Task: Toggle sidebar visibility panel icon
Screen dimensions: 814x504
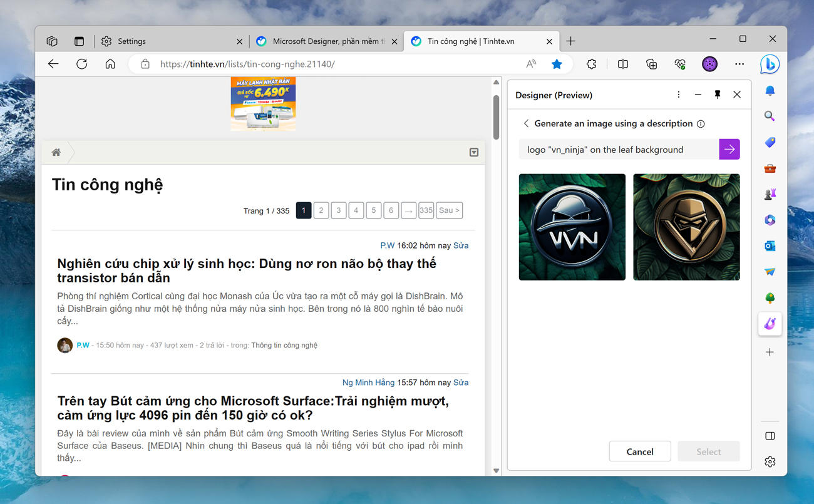Action: point(770,436)
